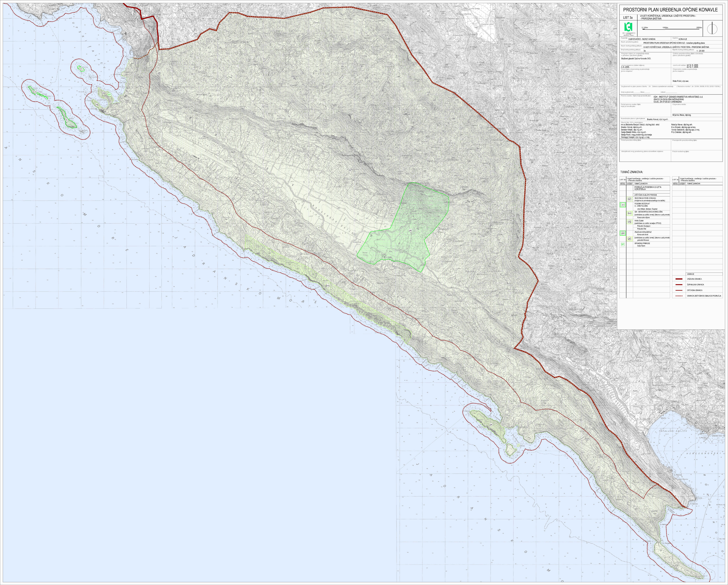Click 'PARK ŠUMA' legend entry
Image resolution: width=728 pixels, height=585 pixels.
pos(639,221)
